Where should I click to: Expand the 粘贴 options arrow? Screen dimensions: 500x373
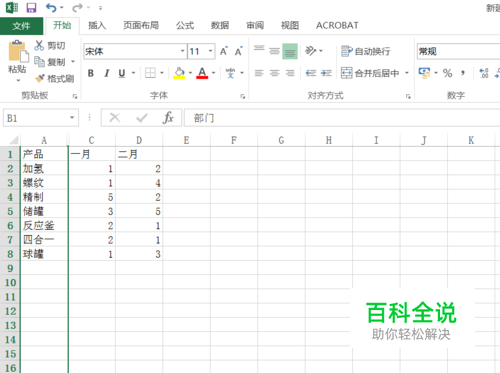click(18, 80)
